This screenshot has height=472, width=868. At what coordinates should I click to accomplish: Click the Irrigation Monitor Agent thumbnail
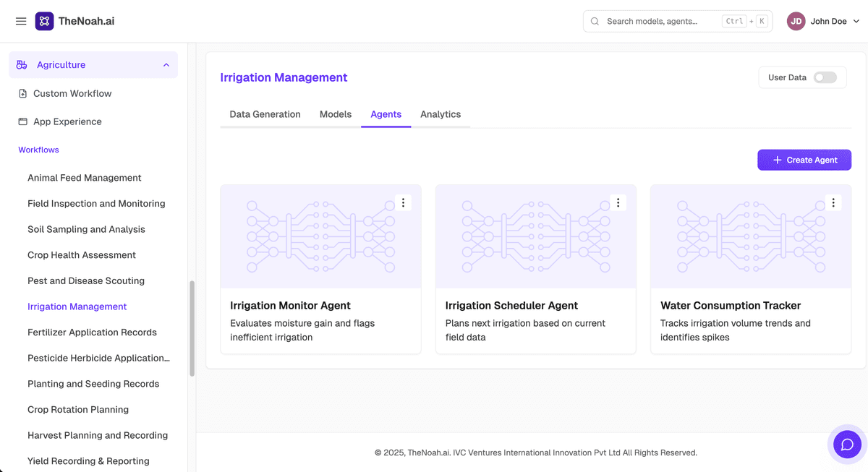click(320, 236)
